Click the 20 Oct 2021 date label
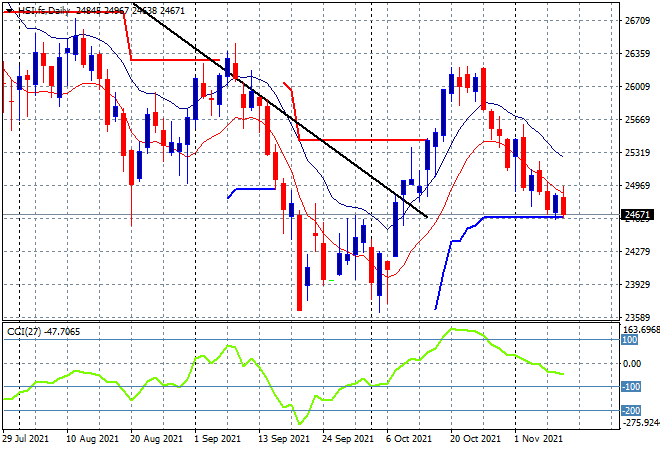 pos(476,439)
